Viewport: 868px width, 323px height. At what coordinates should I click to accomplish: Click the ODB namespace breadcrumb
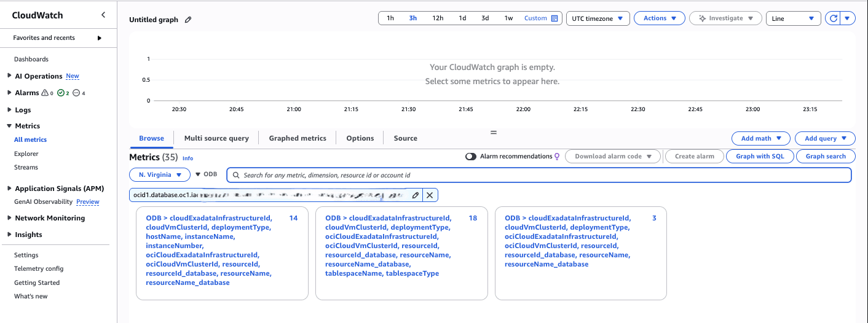click(210, 174)
